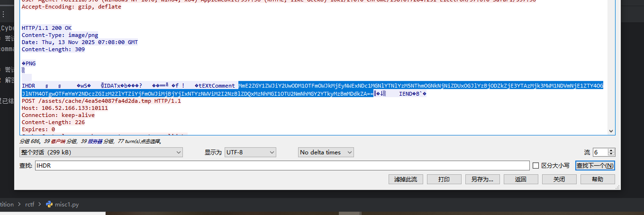
Task: Open the No delta times dropdown
Action: pyautogui.click(x=326, y=152)
